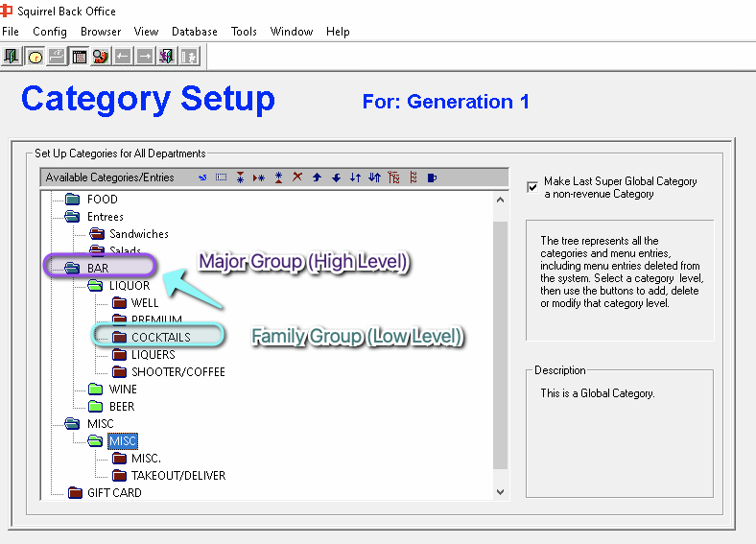
Task: Open the Help menu
Action: tap(338, 32)
